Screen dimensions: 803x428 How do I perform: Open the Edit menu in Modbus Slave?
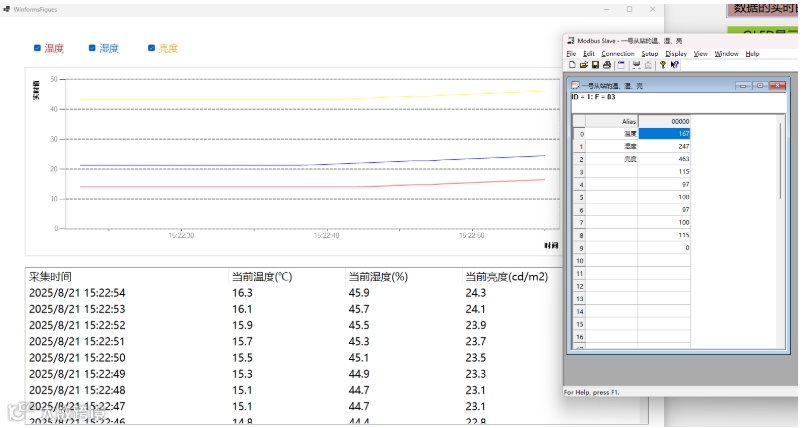pos(589,54)
